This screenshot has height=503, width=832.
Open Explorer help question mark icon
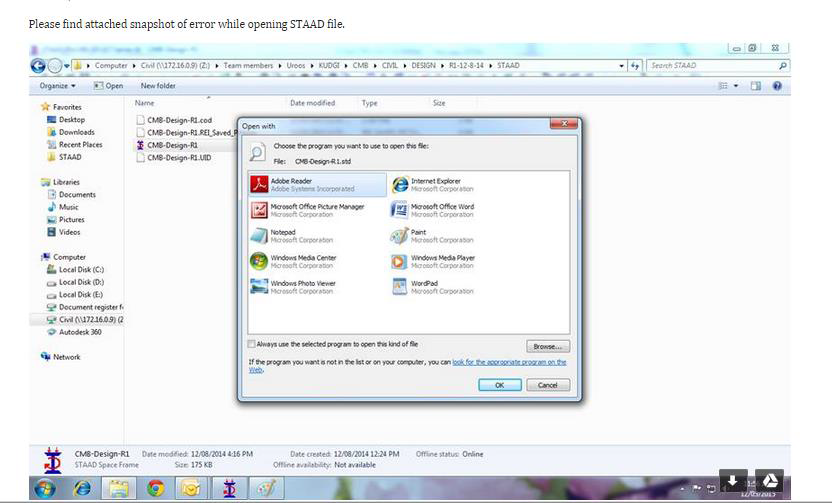point(777,86)
